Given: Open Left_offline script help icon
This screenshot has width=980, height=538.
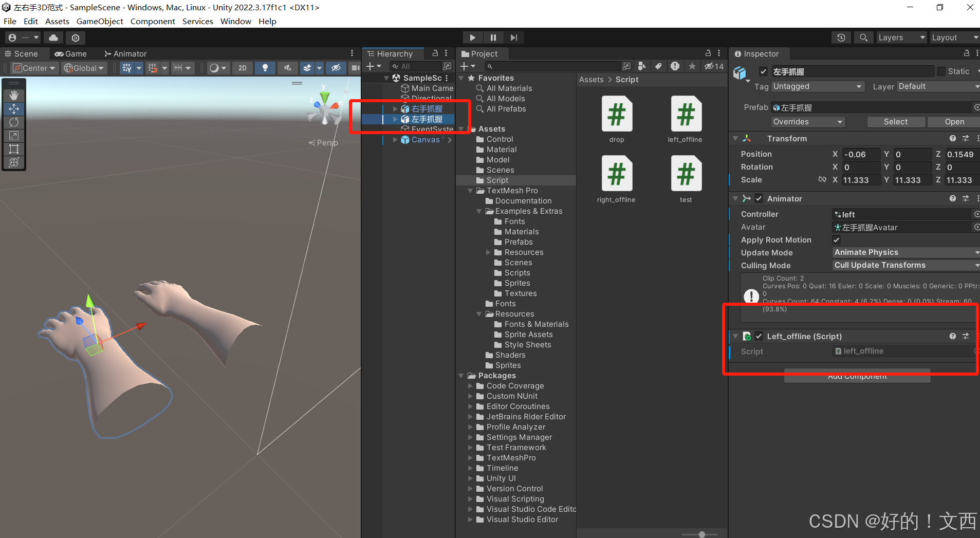Looking at the screenshot, I should pos(953,336).
